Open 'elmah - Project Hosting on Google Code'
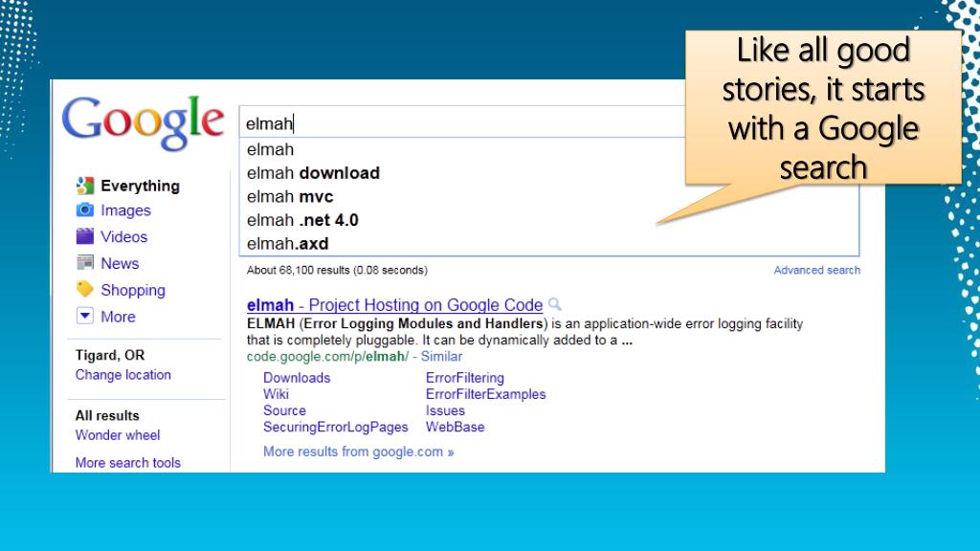This screenshot has width=980, height=551. 394,305
